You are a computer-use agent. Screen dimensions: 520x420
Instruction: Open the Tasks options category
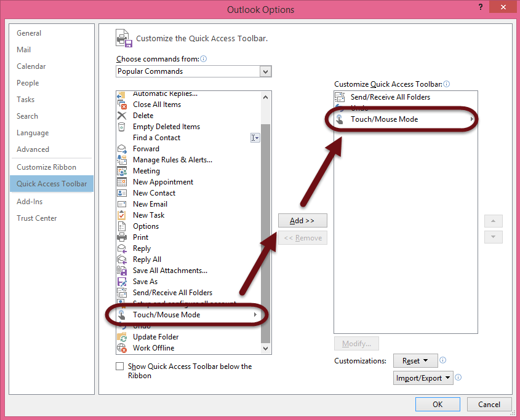[25, 100]
